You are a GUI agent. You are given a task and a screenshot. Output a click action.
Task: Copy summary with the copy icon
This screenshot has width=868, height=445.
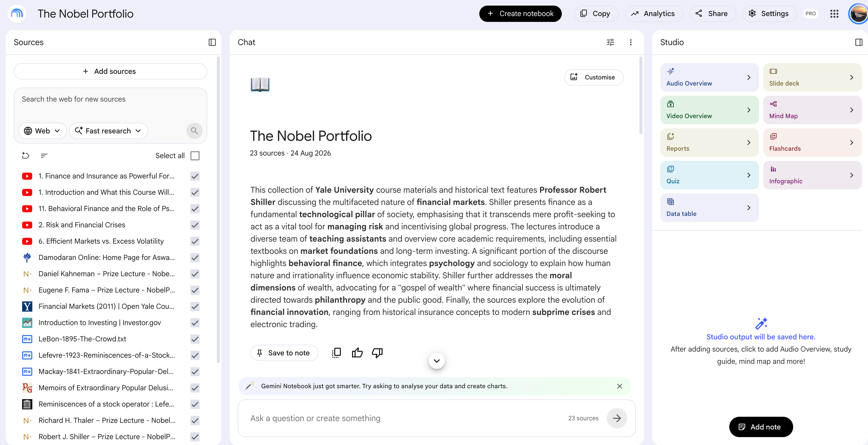(x=336, y=353)
